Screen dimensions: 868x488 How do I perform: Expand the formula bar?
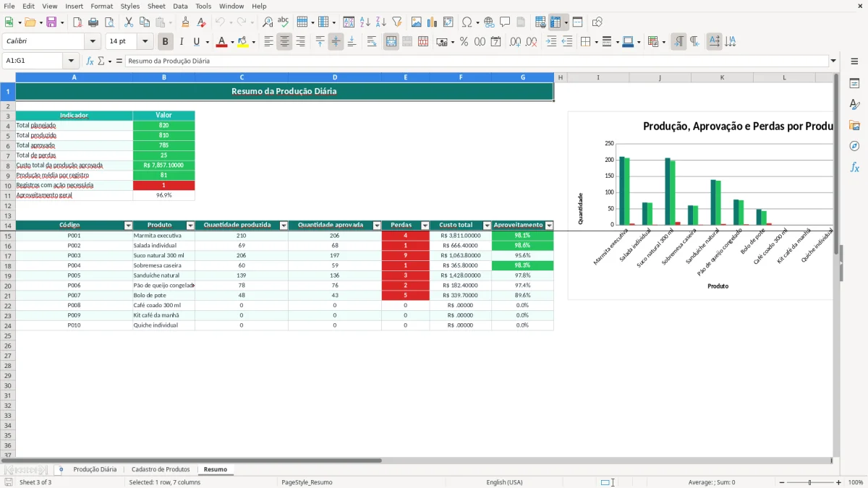[834, 61]
